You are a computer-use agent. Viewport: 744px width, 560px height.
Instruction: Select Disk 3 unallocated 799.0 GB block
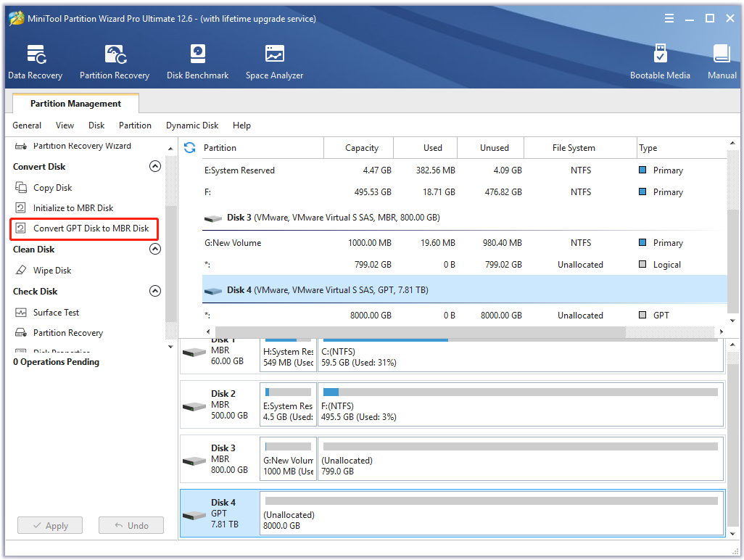521,459
